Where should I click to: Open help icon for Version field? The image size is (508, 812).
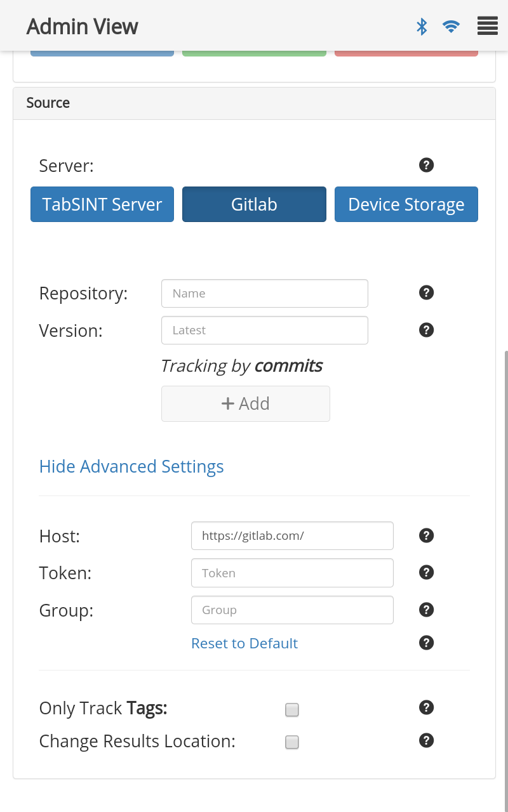tap(427, 330)
